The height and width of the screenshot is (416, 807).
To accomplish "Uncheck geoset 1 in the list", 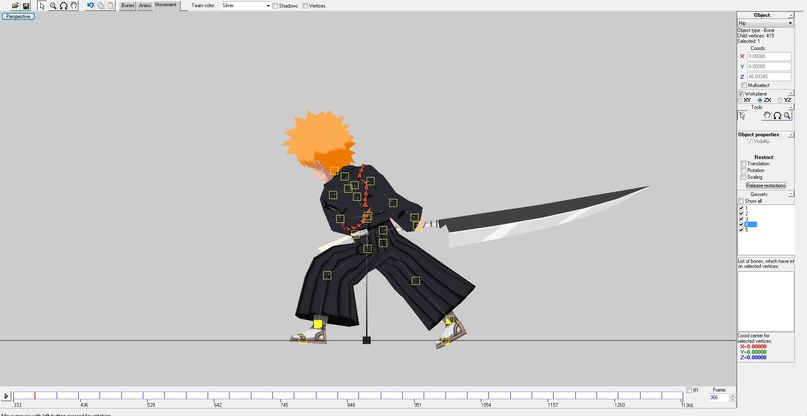I will pyautogui.click(x=741, y=208).
